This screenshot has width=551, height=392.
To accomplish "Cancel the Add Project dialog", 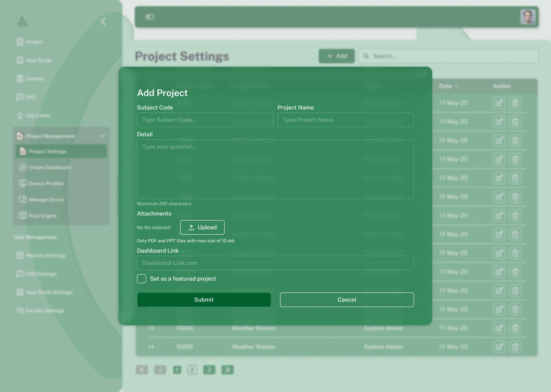I will pyautogui.click(x=347, y=300).
